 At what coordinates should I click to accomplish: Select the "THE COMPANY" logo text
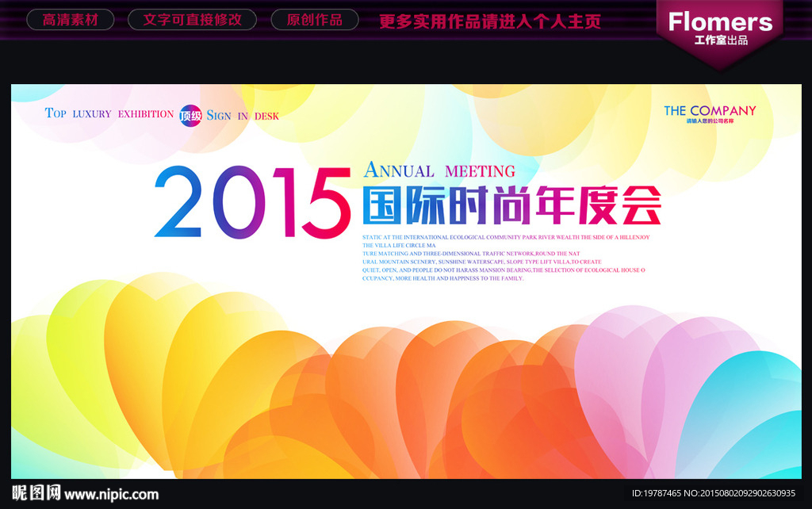pos(710,111)
